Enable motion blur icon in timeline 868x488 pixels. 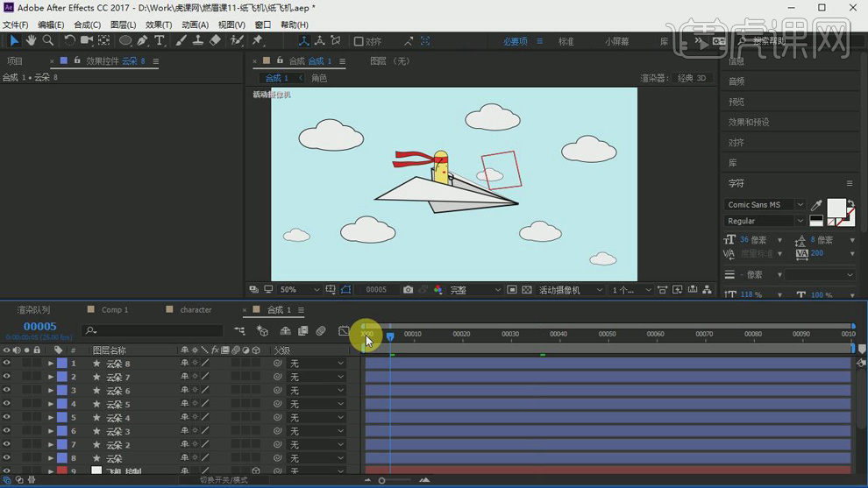[321, 330]
